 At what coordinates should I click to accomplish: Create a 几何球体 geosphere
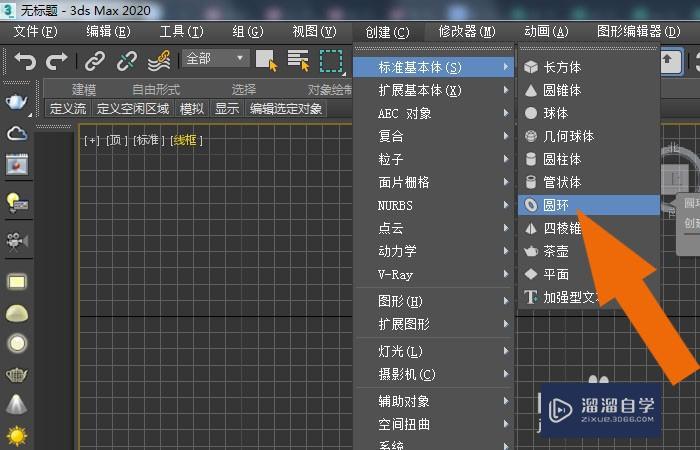point(588,136)
